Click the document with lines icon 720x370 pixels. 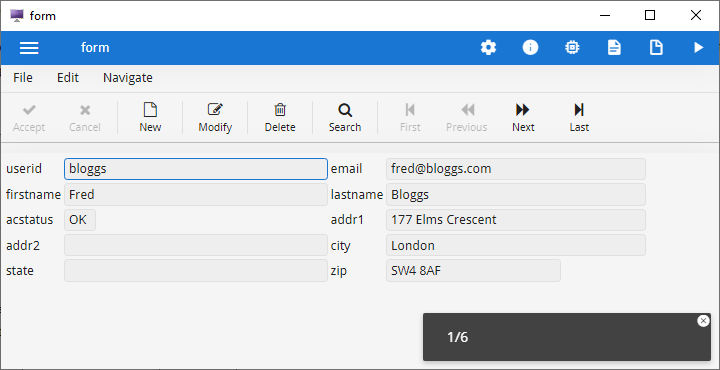614,47
